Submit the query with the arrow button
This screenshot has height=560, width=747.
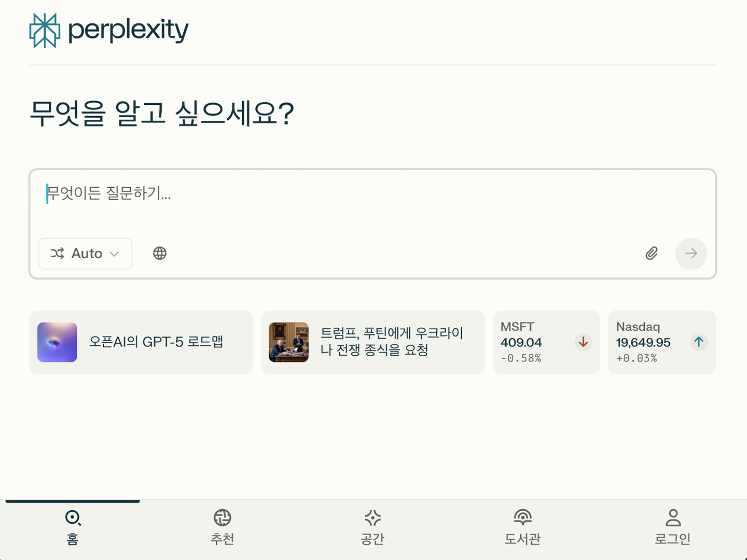691,254
